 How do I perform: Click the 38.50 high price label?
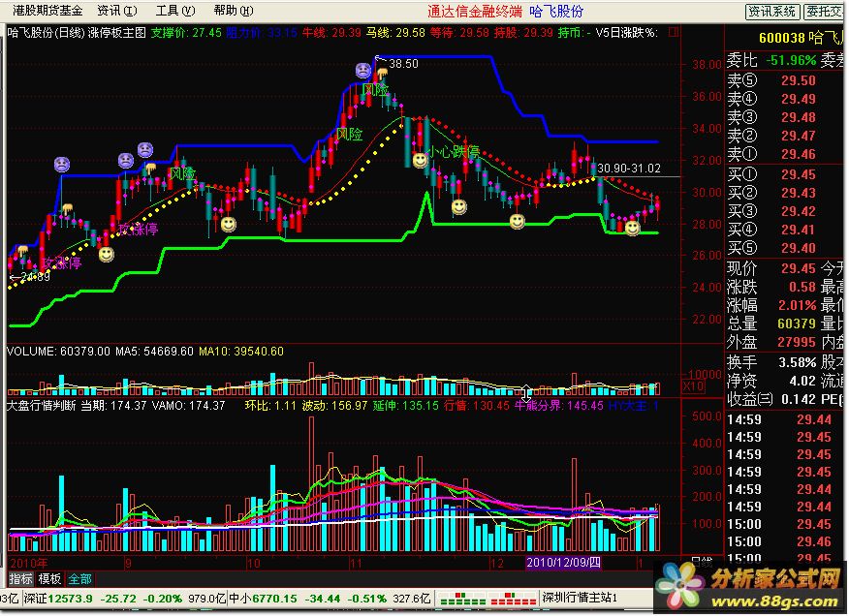pyautogui.click(x=403, y=63)
